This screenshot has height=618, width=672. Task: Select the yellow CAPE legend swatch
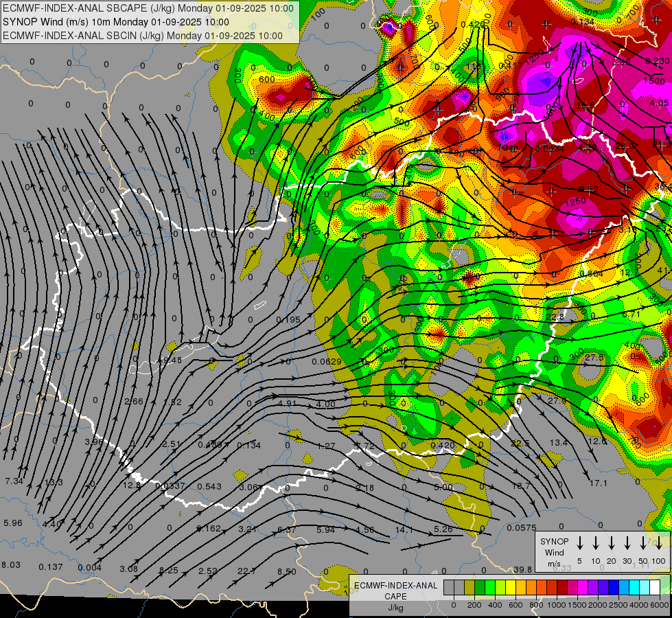[511, 587]
